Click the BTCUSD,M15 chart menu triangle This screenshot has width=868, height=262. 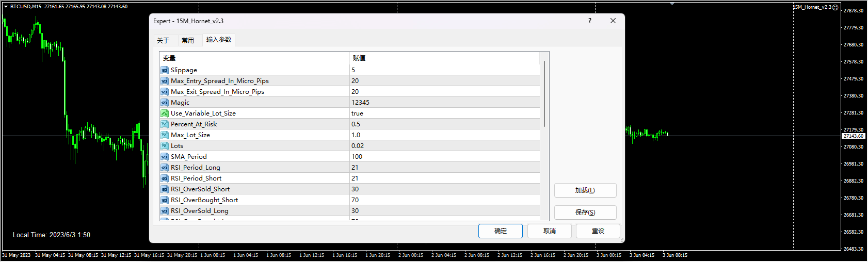click(6, 7)
